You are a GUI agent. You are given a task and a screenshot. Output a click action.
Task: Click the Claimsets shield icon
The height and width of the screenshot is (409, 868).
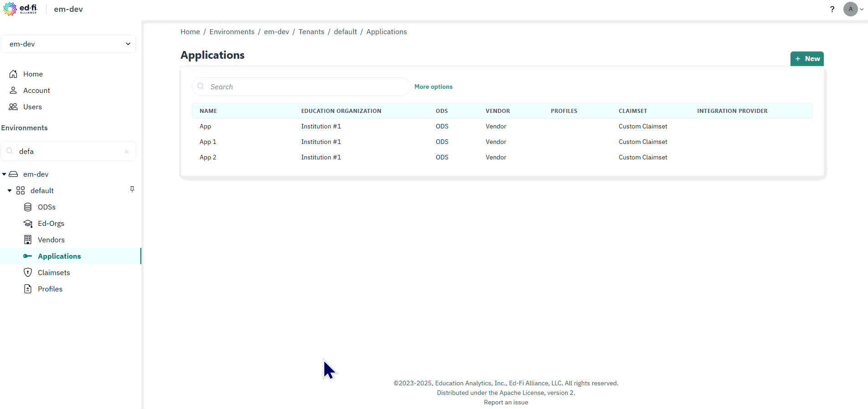tap(28, 272)
